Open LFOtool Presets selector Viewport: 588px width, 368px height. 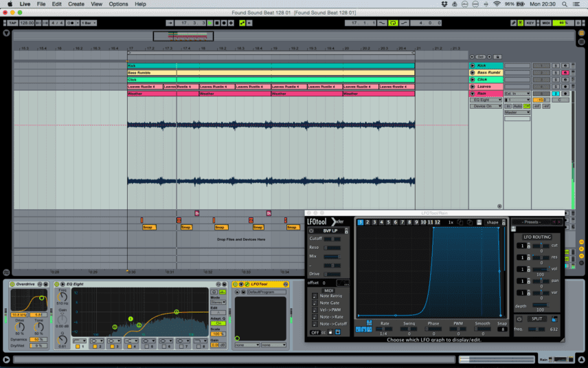click(x=532, y=222)
